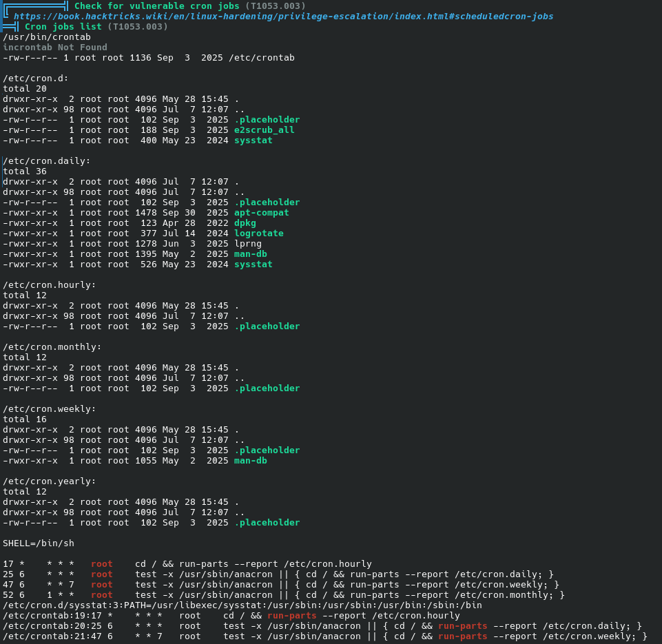Screen dimensions: 662x644
Task: Click the '/etc/cron.yearly:' directory header
Action: pyautogui.click(x=50, y=481)
